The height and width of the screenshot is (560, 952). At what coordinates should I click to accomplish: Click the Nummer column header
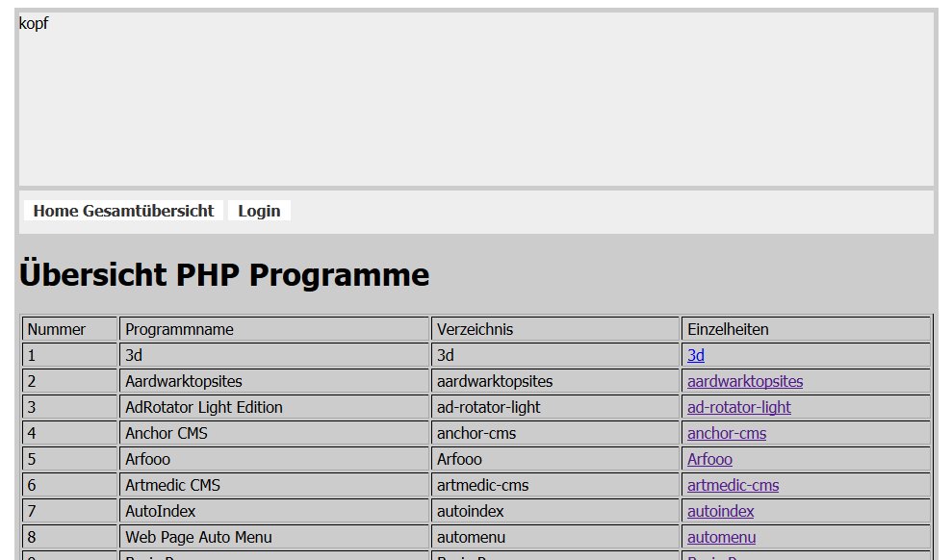click(56, 329)
